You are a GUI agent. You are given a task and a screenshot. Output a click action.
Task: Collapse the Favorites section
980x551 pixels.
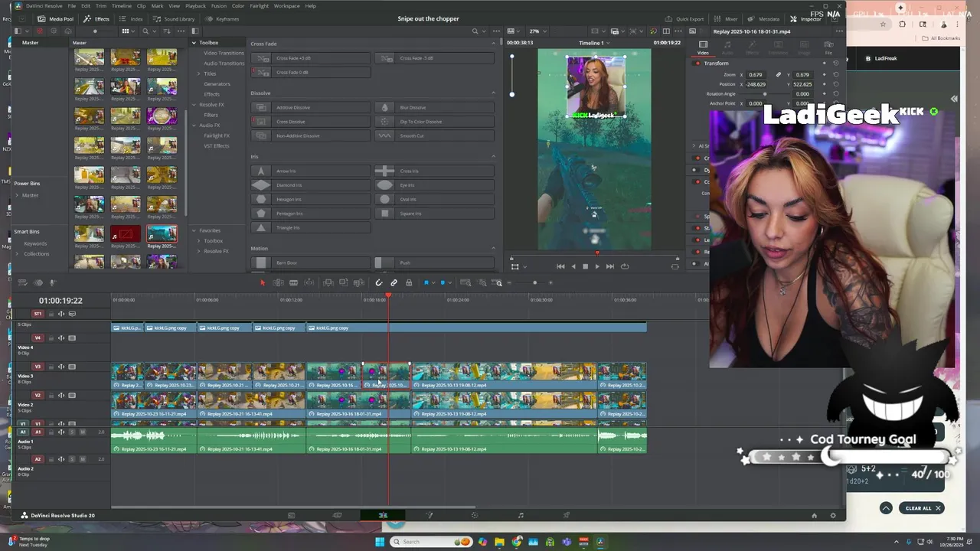pos(194,230)
